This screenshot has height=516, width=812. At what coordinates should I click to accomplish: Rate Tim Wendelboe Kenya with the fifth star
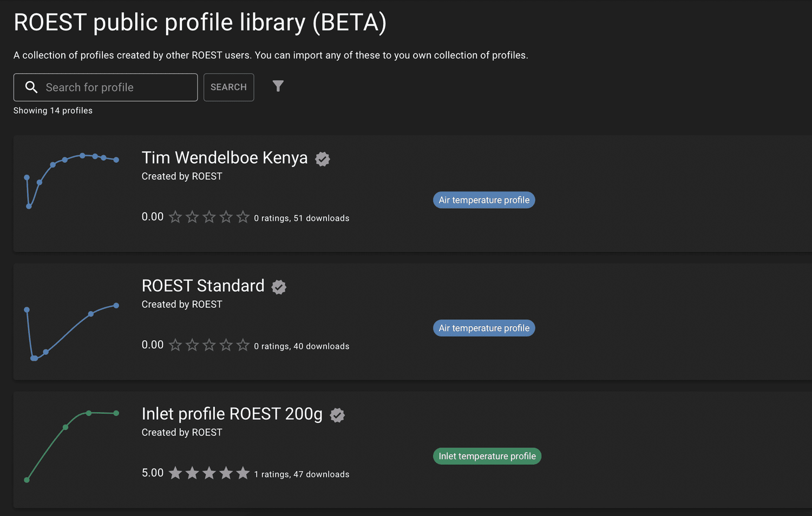(243, 217)
